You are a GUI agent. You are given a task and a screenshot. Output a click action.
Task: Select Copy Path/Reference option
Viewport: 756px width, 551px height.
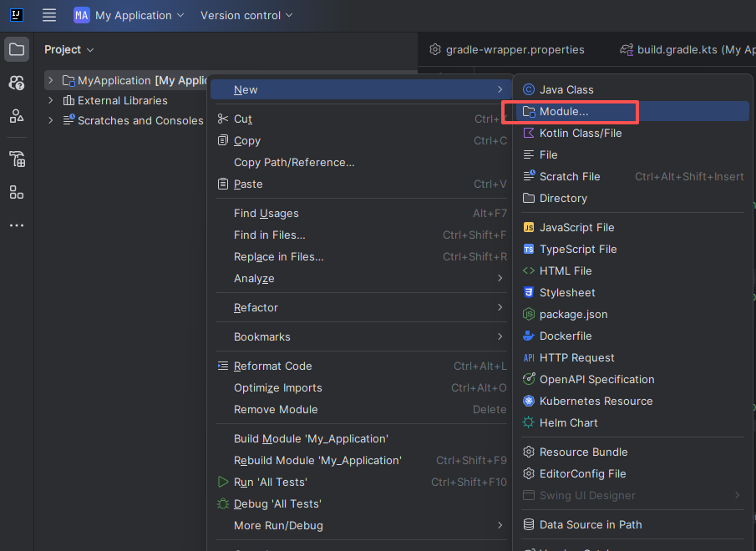point(361,162)
